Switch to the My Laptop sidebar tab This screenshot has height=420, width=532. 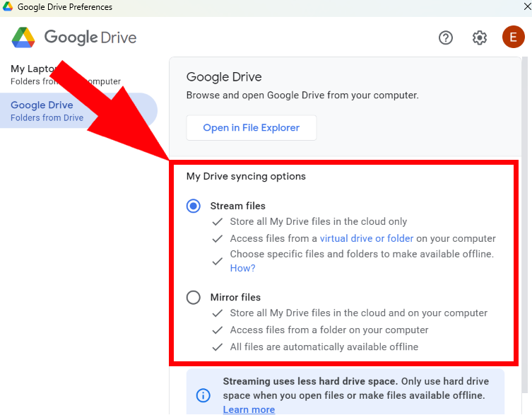click(66, 75)
